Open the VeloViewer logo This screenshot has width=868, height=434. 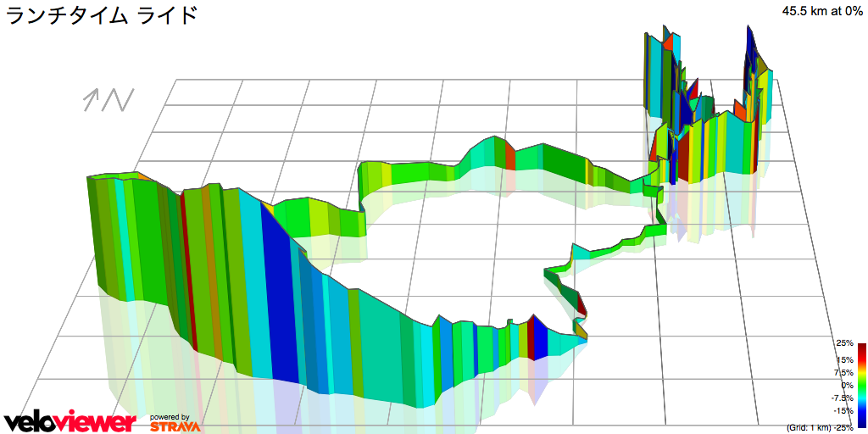click(70, 422)
